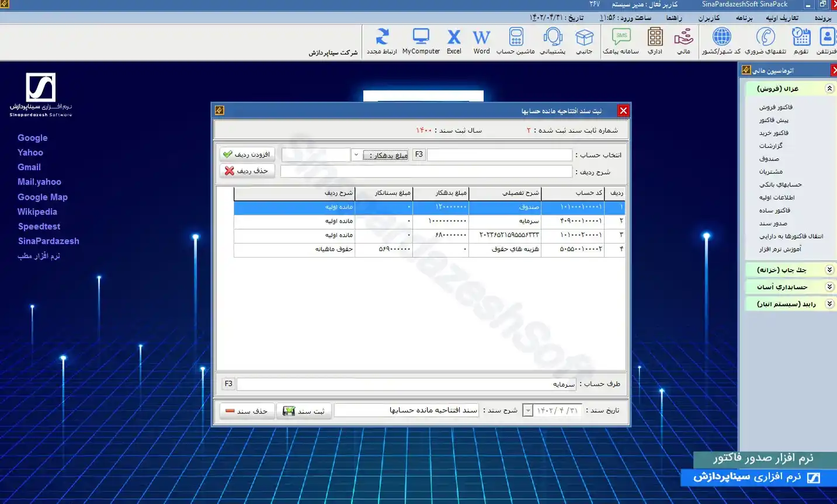Screen dimensions: 837x504
Task: Click the مبلغ بدهکار focused button
Action: 385,155
